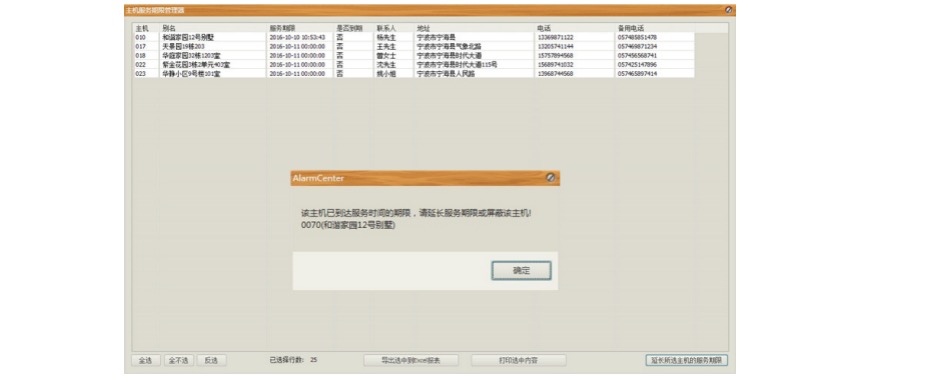The width and height of the screenshot is (932, 384).
Task: Click the 全选 button
Action: tap(146, 360)
